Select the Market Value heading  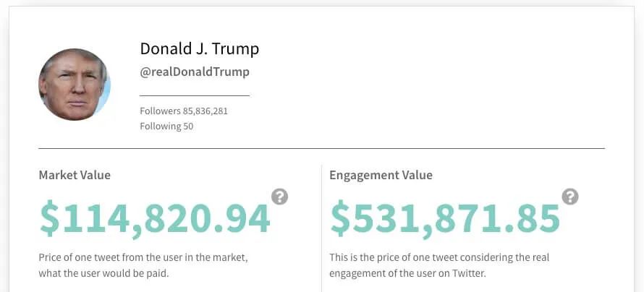(x=75, y=175)
